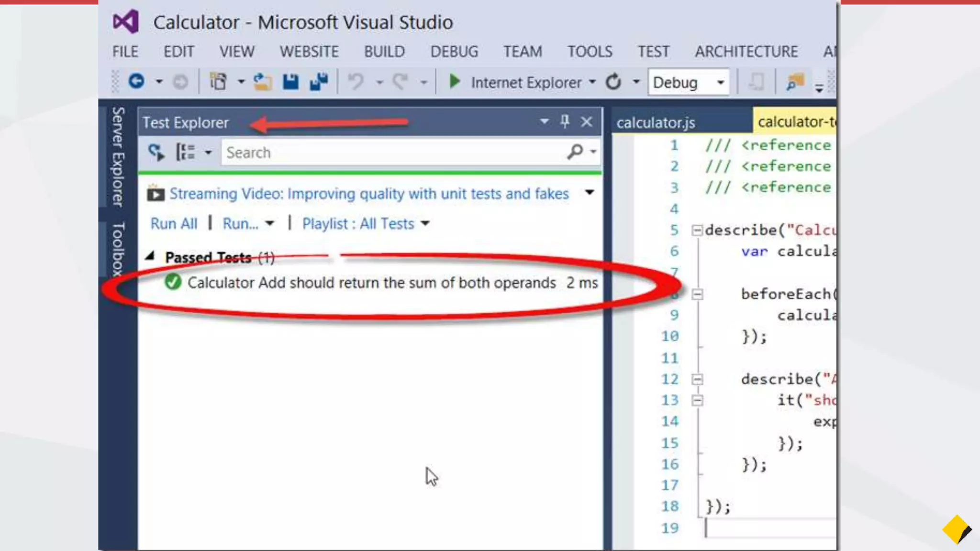The width and height of the screenshot is (980, 551).
Task: Open Test Explorer window options dropdown
Action: point(544,121)
